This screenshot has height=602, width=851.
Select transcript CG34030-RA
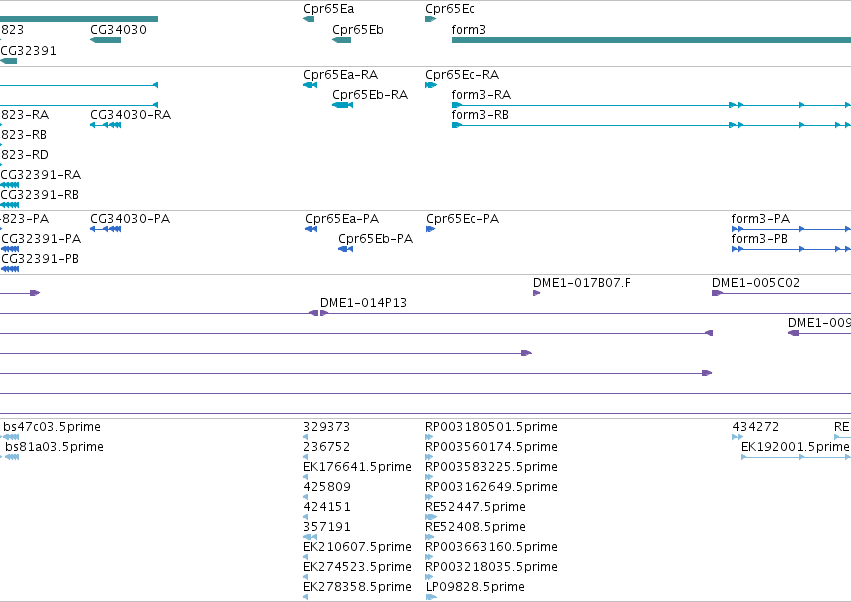point(130,115)
